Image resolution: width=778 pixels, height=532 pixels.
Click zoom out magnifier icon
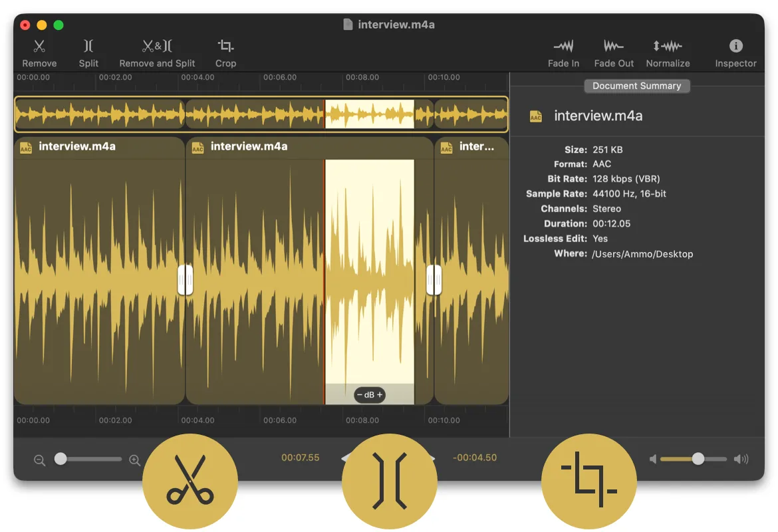tap(40, 460)
